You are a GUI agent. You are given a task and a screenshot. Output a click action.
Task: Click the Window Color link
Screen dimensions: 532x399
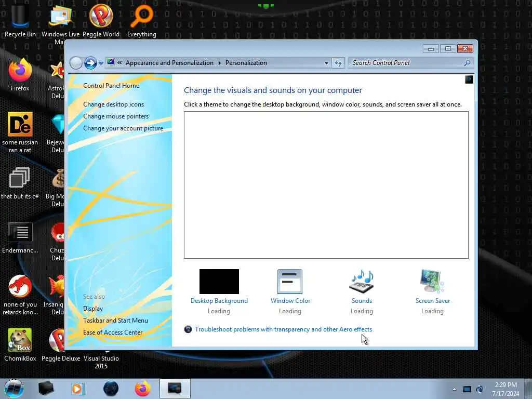click(290, 301)
